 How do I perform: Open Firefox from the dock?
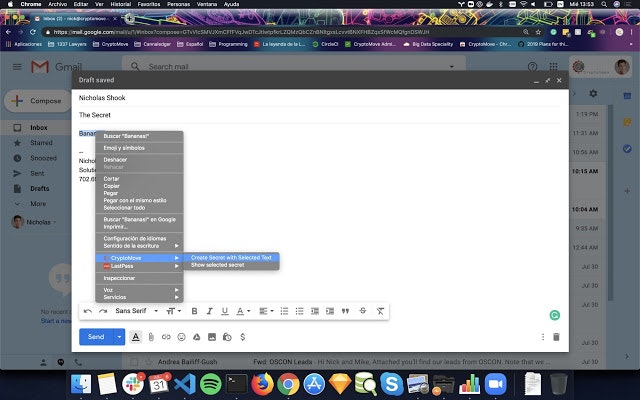[x=262, y=384]
